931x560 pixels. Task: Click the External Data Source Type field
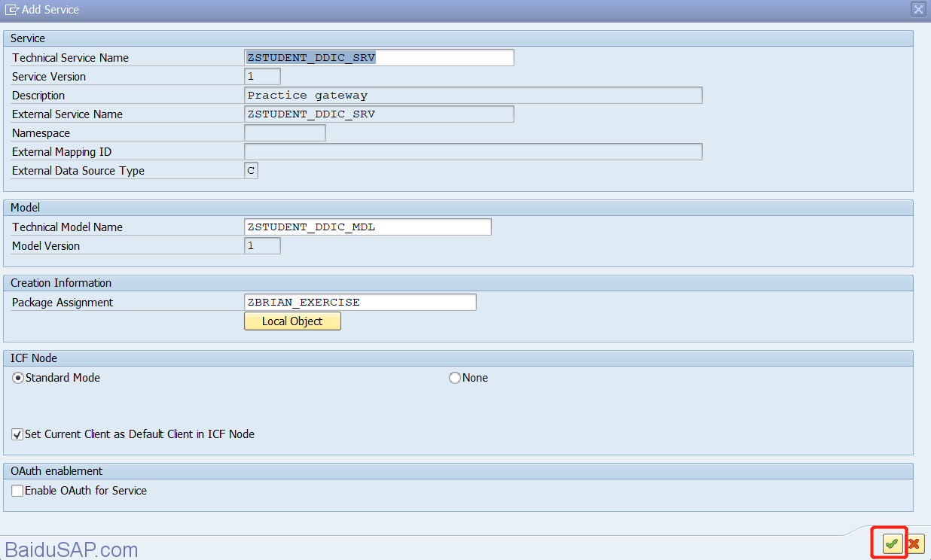pos(252,171)
